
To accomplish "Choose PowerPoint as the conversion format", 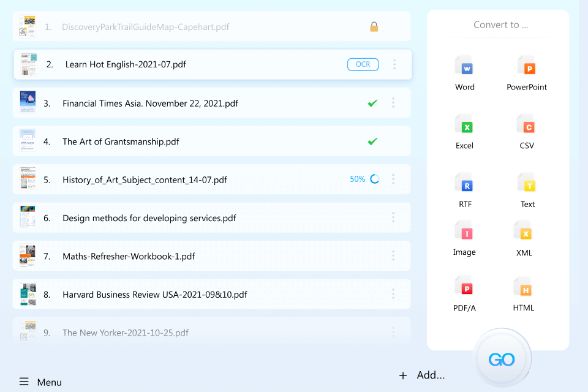I will click(527, 73).
